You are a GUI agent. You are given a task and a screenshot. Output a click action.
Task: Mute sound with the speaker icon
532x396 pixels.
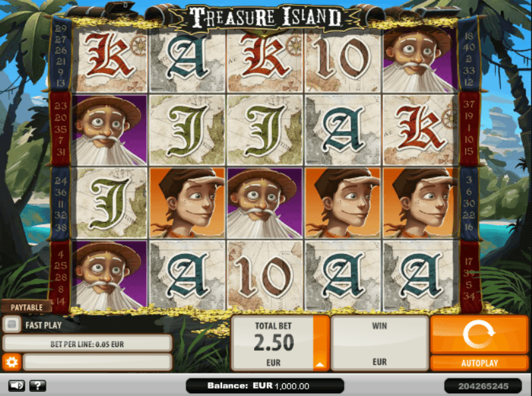click(x=16, y=385)
